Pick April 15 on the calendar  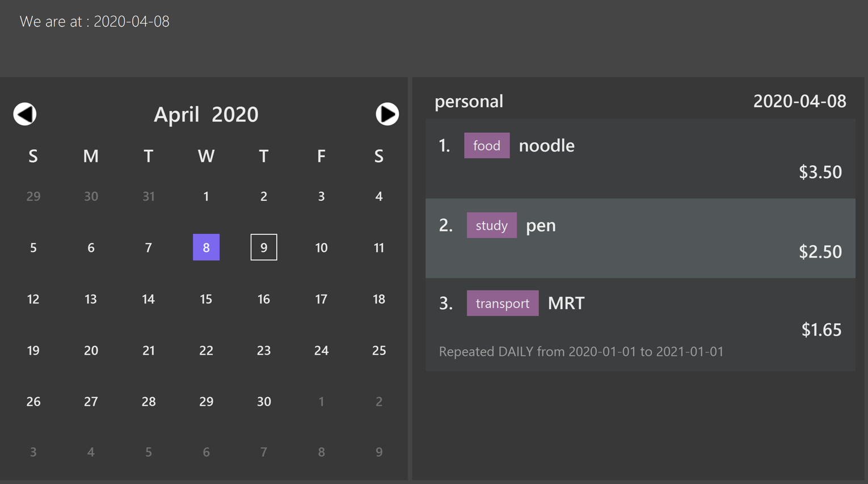click(206, 299)
